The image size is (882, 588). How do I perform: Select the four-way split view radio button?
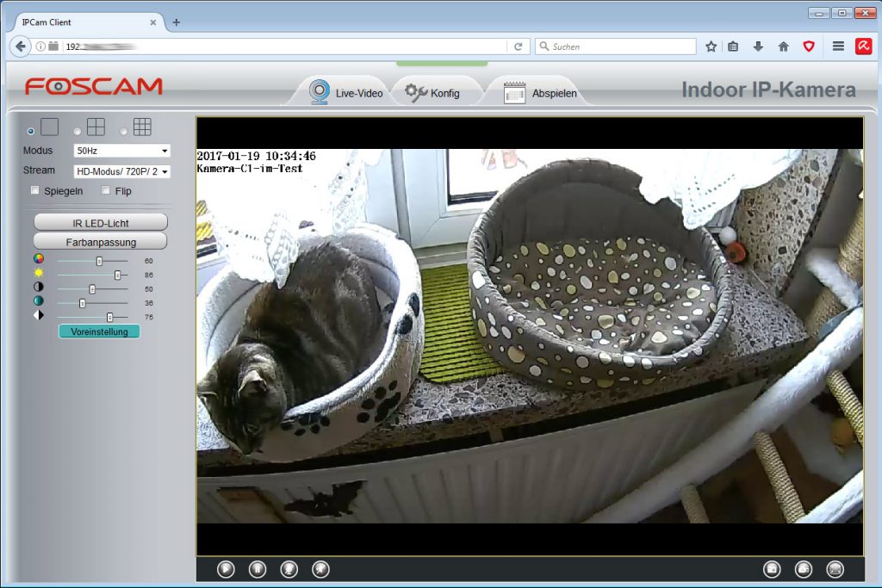[x=78, y=131]
